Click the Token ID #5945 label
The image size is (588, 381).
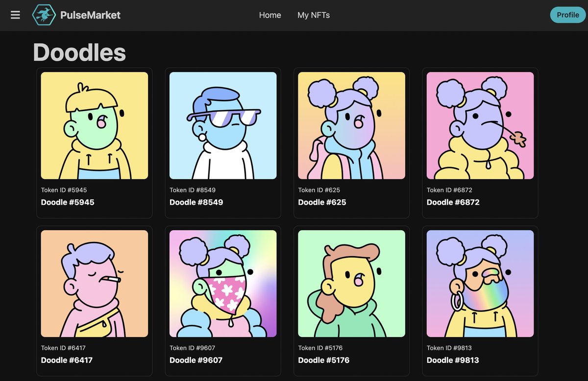[x=64, y=190]
